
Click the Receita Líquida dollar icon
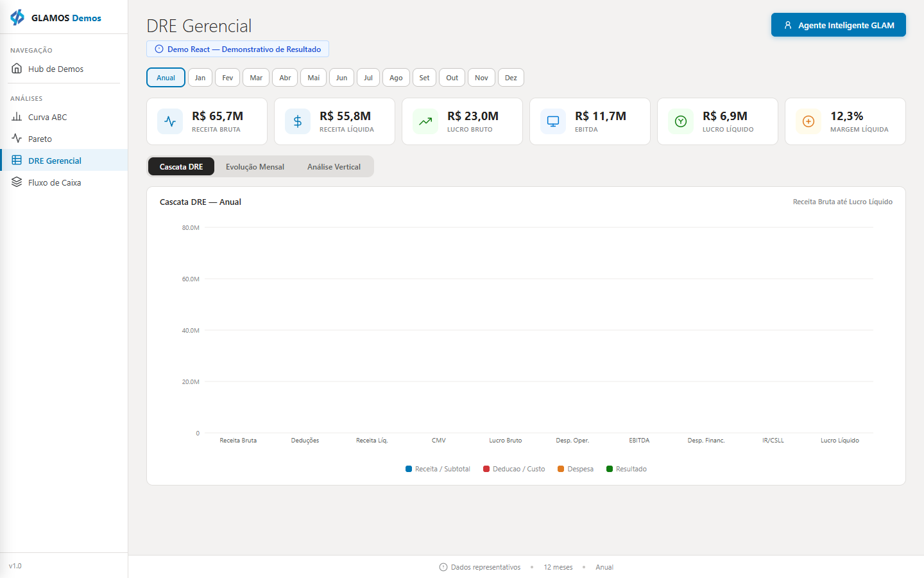pyautogui.click(x=298, y=121)
